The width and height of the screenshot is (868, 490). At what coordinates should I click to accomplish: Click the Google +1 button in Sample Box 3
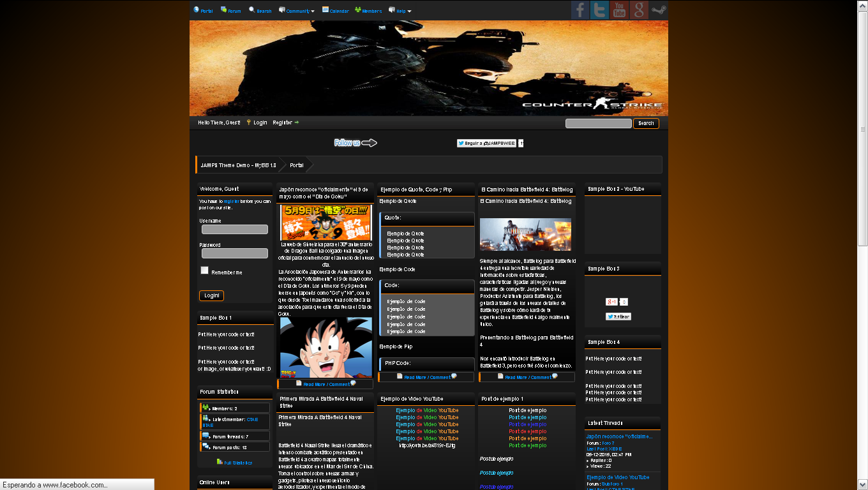tap(611, 302)
